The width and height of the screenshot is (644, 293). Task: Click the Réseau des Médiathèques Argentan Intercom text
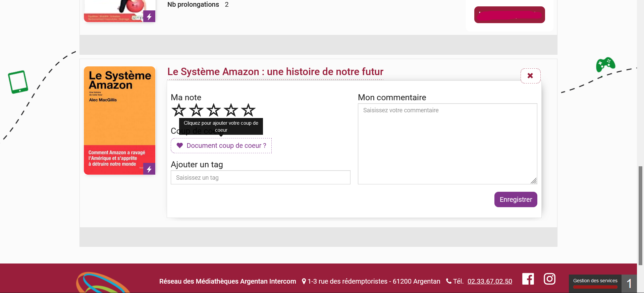point(228,281)
